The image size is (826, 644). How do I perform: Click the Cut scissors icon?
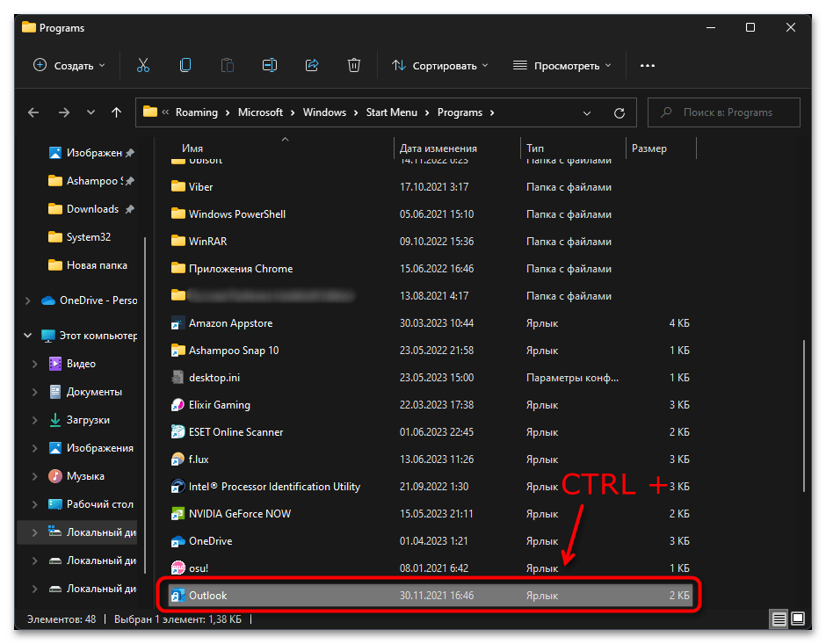pos(142,65)
